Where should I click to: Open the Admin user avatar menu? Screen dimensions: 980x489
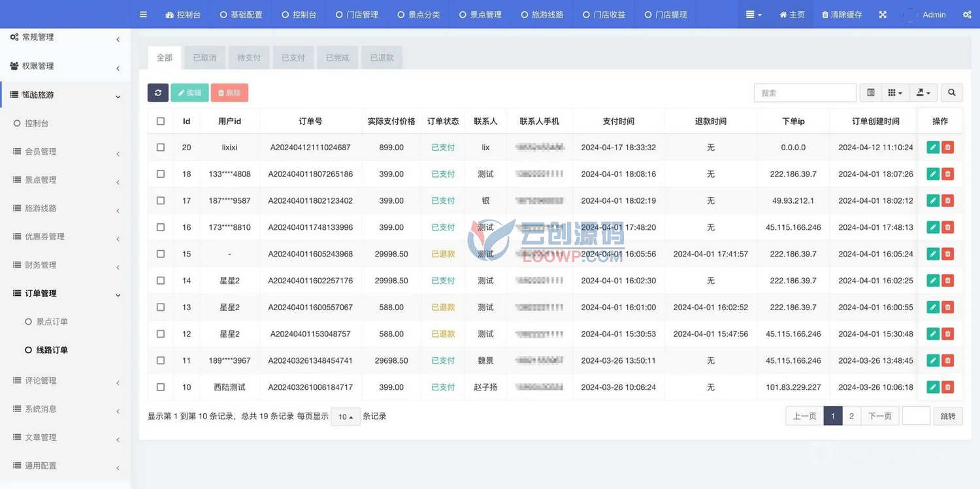926,14
